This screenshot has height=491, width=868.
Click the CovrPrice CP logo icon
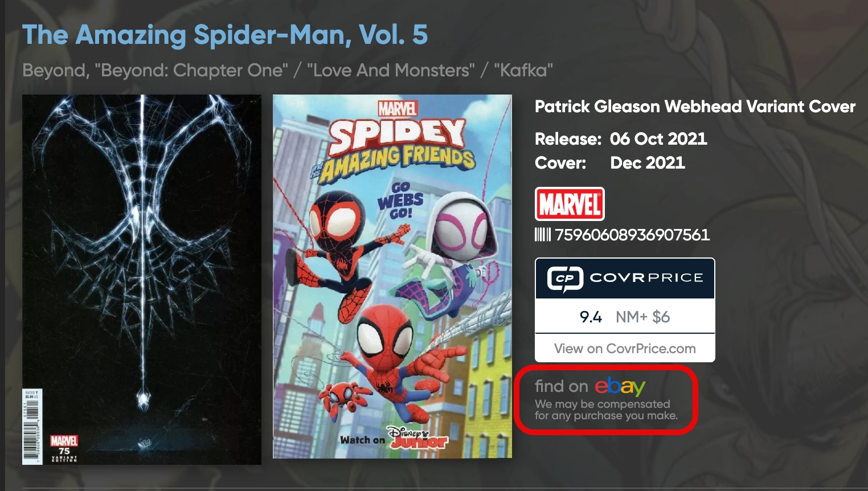(x=565, y=279)
